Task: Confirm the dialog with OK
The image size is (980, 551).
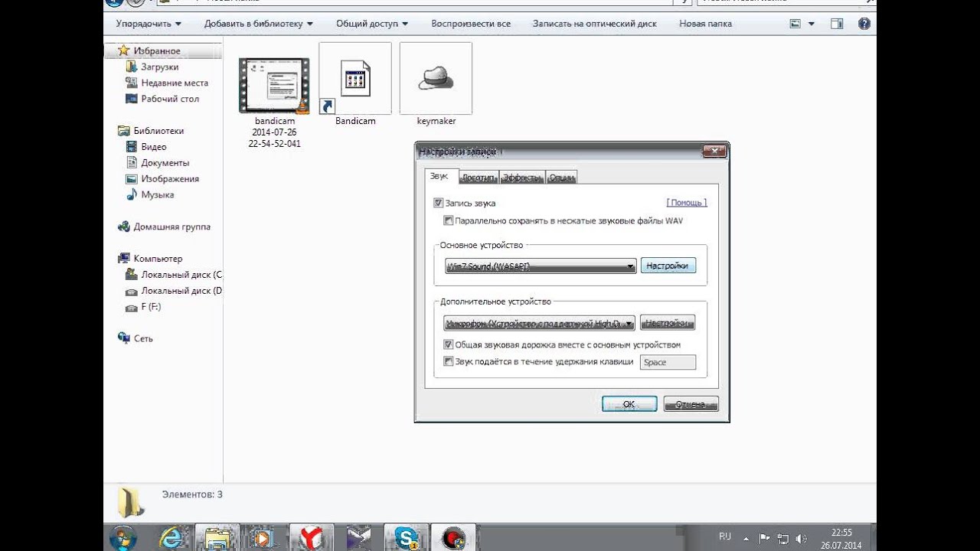Action: coord(629,404)
